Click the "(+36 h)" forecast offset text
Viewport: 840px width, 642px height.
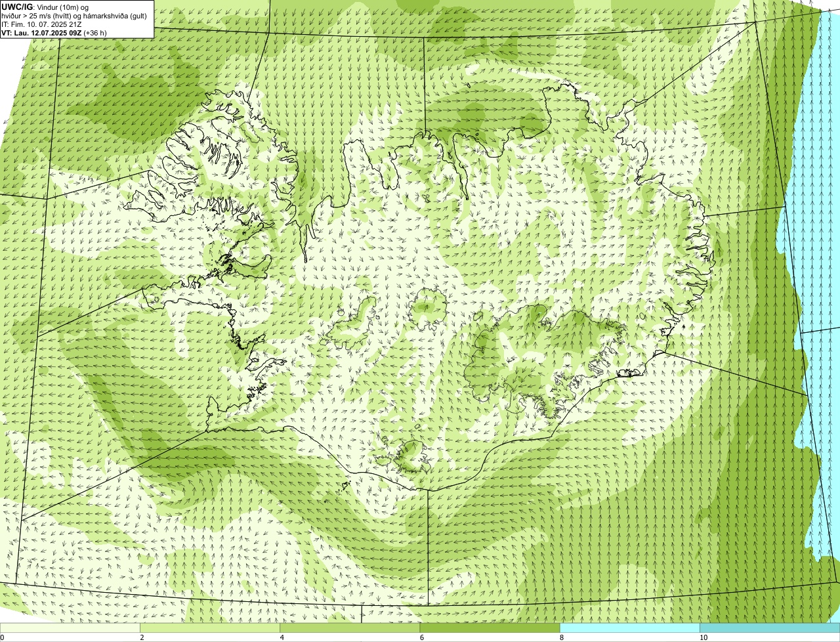pos(95,33)
